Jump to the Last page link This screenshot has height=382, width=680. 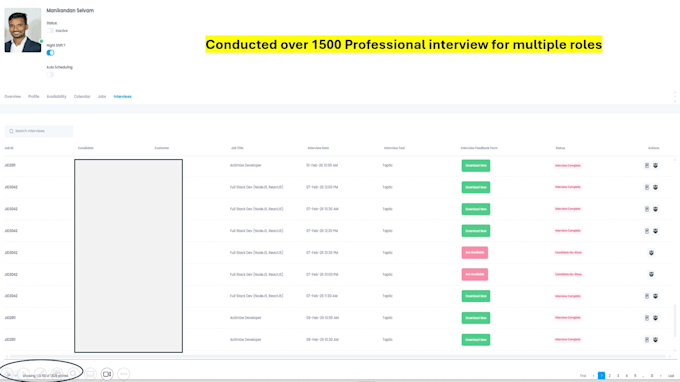coord(671,376)
